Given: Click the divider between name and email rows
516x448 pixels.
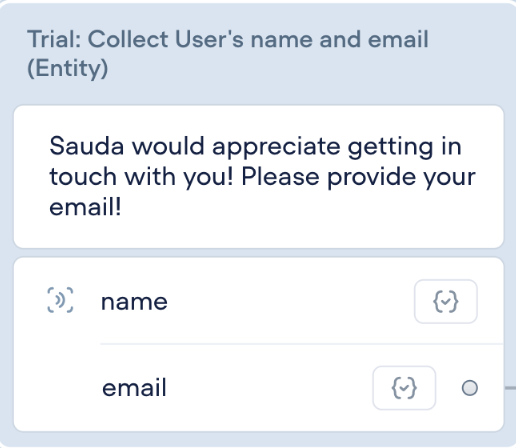Looking at the screenshot, I should [x=302, y=344].
